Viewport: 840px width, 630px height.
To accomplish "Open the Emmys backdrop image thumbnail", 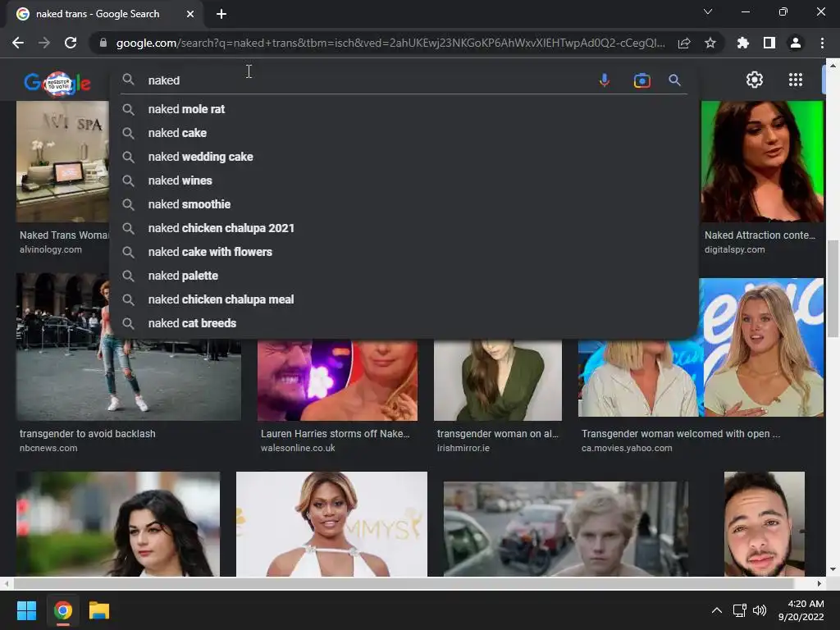I will pyautogui.click(x=331, y=524).
